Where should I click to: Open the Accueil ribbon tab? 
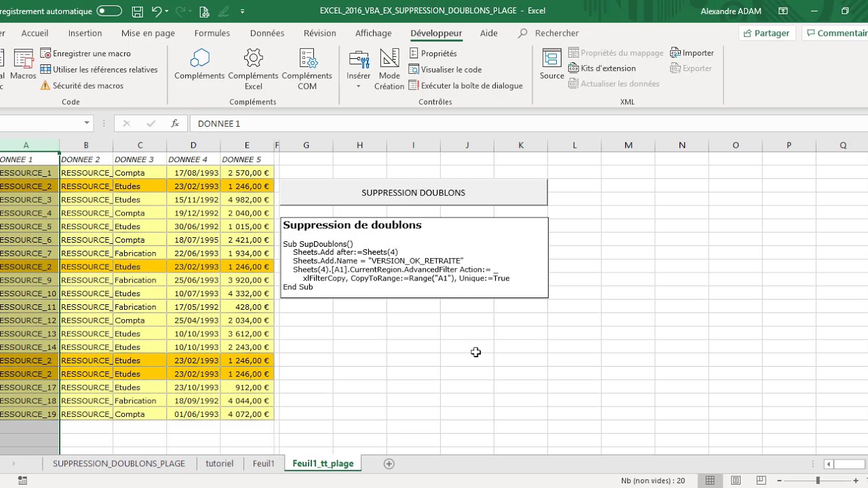point(35,33)
